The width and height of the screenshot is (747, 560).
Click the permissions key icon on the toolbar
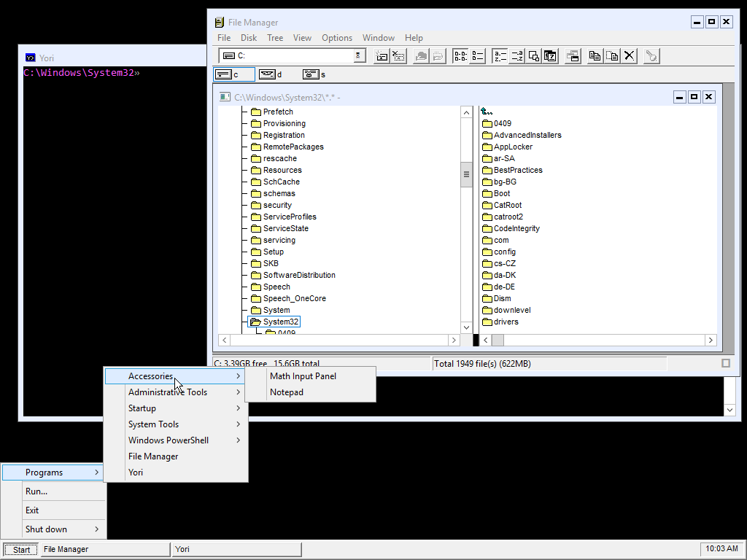coord(651,55)
